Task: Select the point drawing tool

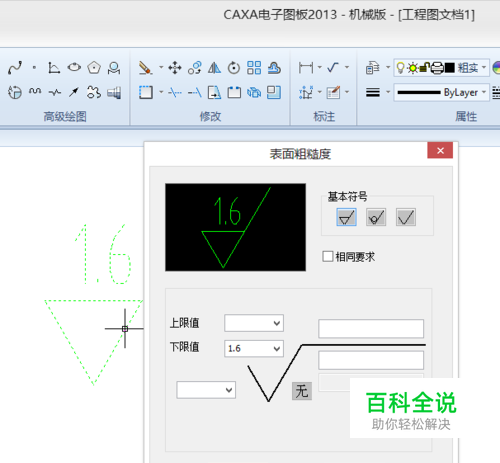Action: click(34, 68)
